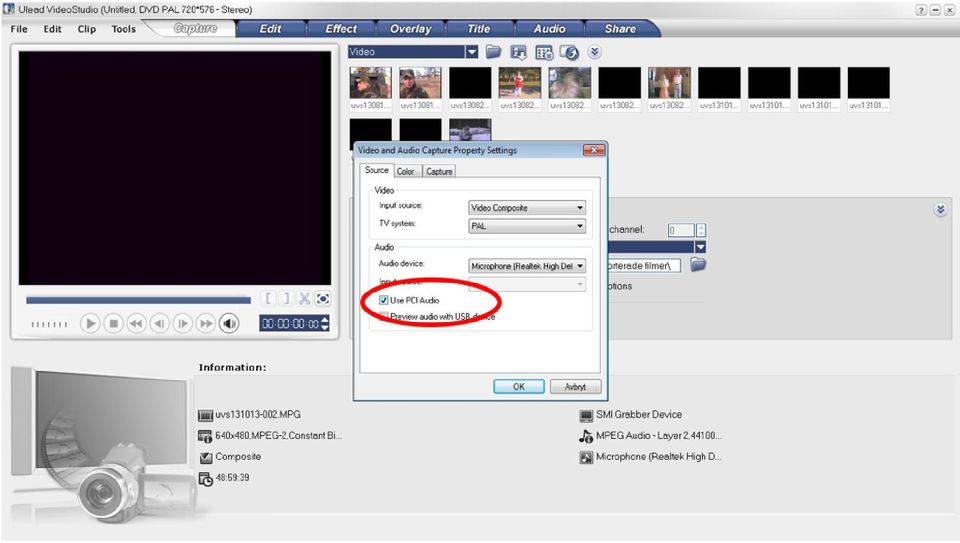Click the system volume speaker button

pos(230,323)
